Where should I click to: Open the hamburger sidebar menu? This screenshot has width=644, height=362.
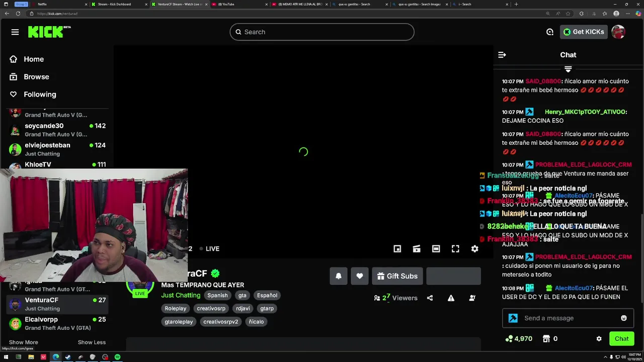pyautogui.click(x=15, y=32)
